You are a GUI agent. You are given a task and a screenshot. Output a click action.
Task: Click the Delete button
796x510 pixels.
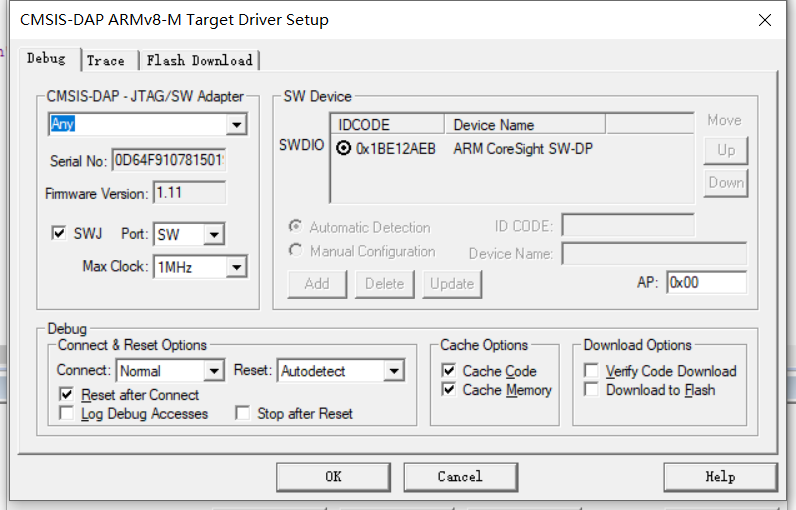click(384, 284)
